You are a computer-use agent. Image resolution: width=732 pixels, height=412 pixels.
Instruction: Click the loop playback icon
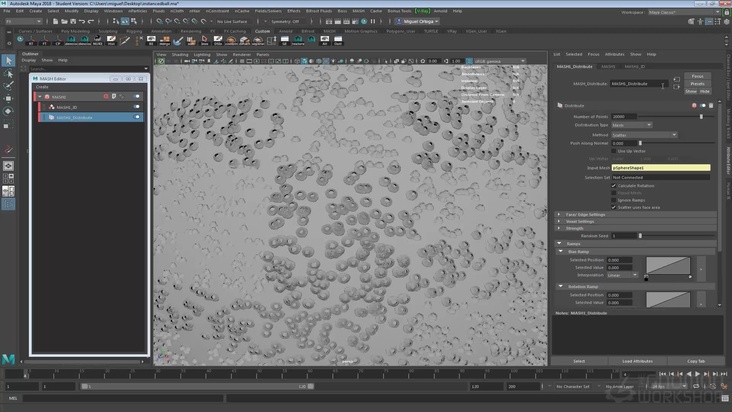pyautogui.click(x=696, y=386)
